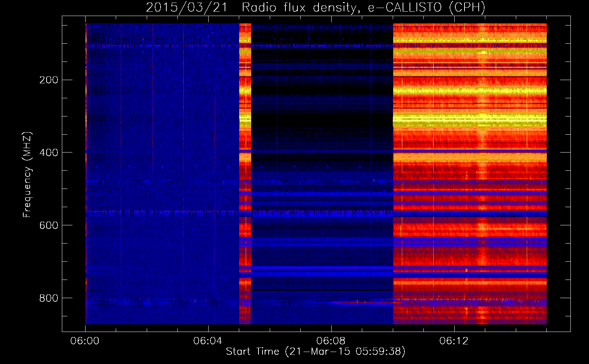Click the '600' frequency tick label
Image resolution: width=589 pixels, height=364 pixels.
pos(49,225)
